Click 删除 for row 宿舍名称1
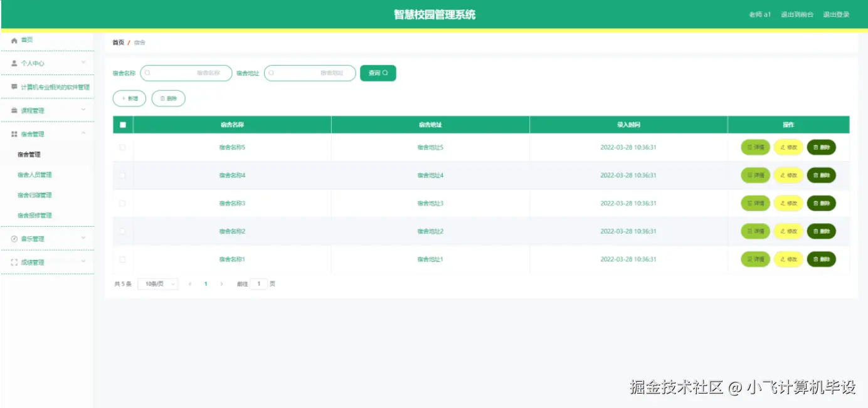This screenshot has height=408, width=868. (x=822, y=259)
